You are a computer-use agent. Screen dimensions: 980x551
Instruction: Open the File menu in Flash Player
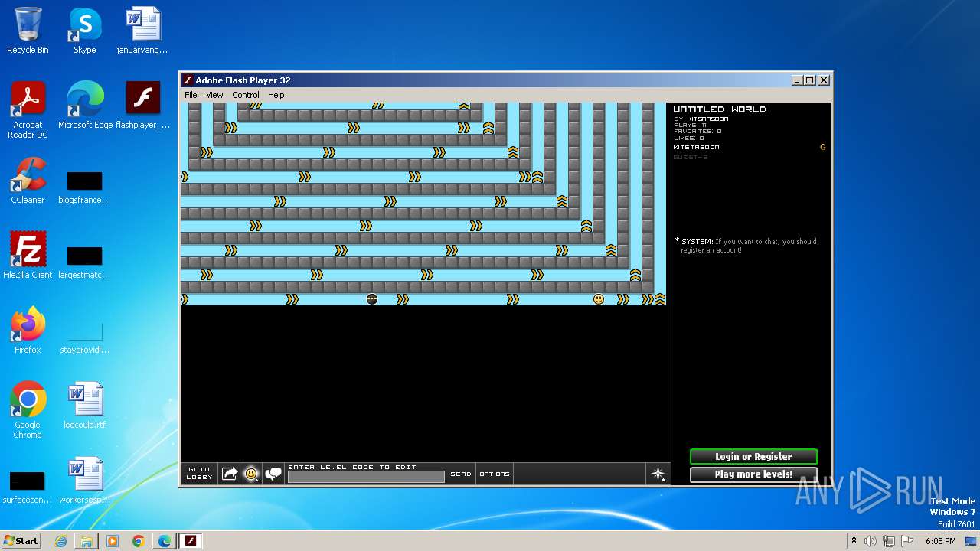[191, 95]
